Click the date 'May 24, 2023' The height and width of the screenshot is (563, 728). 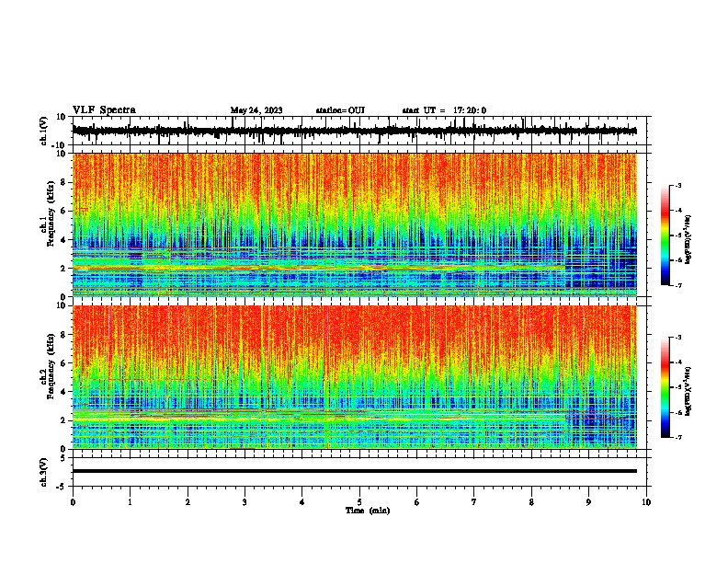click(x=256, y=110)
